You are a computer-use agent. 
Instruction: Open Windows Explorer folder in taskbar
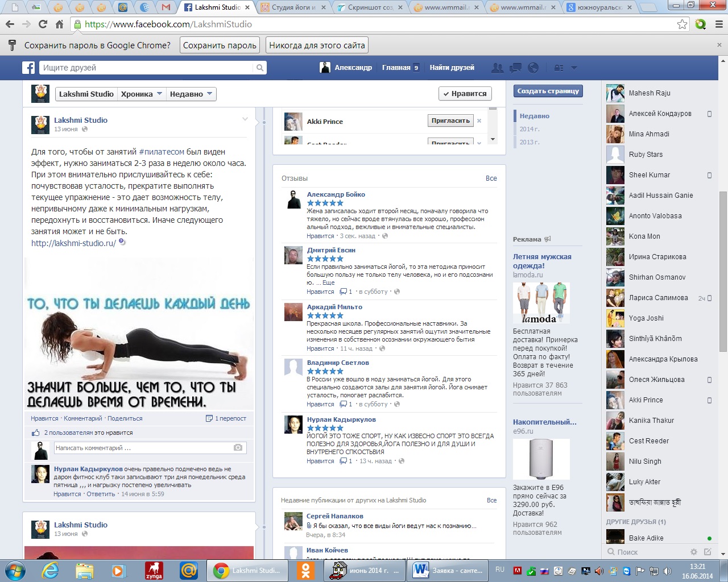[x=84, y=570]
